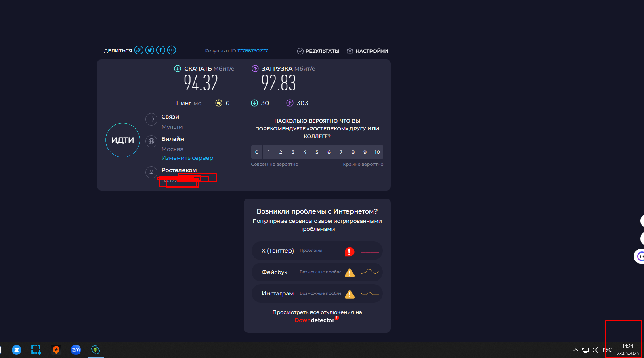Share result on Facebook
Screen dimensions: 644x358
click(161, 50)
